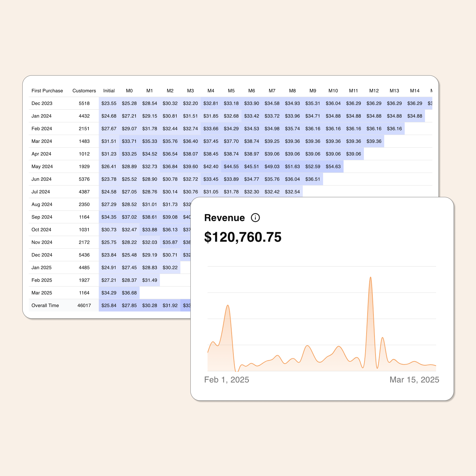476x476 pixels.
Task: Click the Feb 1, 2025 axis label
Action: pyautogui.click(x=226, y=380)
